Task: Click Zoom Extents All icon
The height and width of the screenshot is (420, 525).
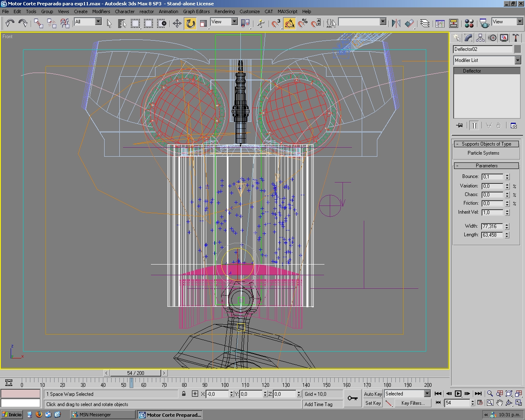Action: coord(518,394)
